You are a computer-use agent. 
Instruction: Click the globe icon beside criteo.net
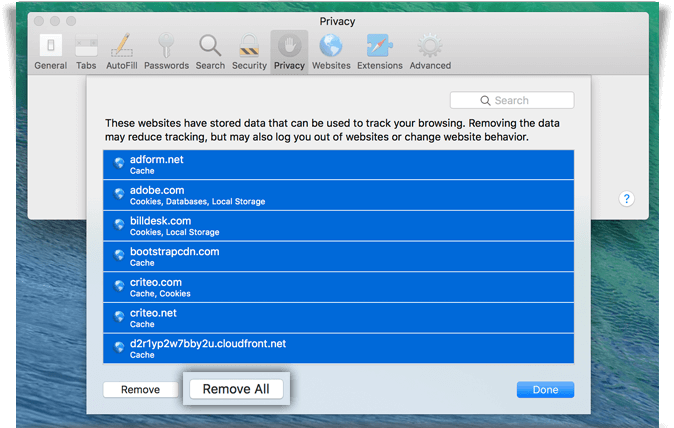pos(119,317)
